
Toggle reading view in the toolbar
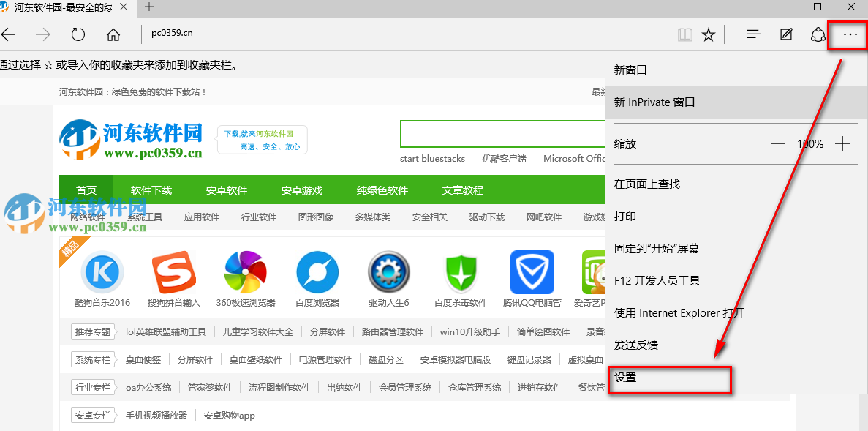(684, 34)
